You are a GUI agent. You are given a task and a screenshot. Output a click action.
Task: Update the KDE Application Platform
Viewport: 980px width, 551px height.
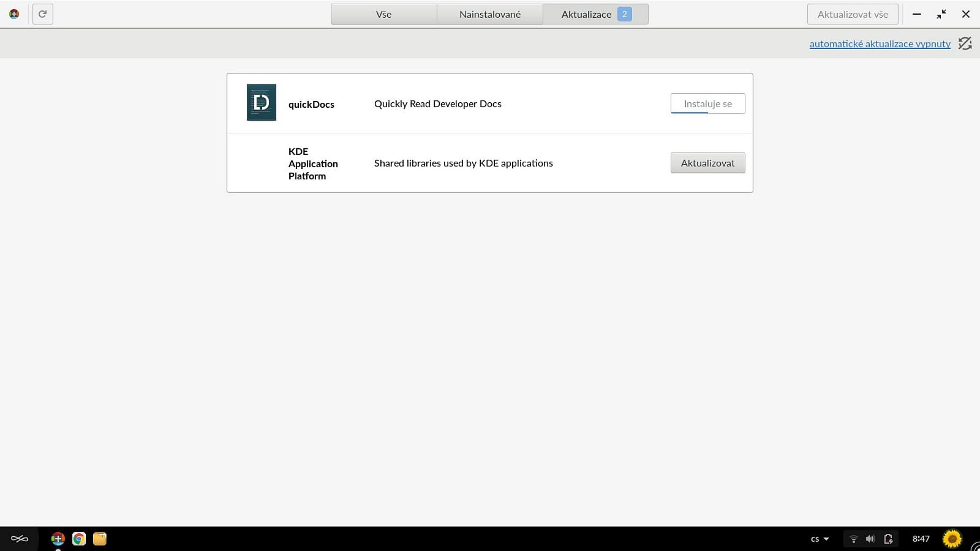coord(708,163)
